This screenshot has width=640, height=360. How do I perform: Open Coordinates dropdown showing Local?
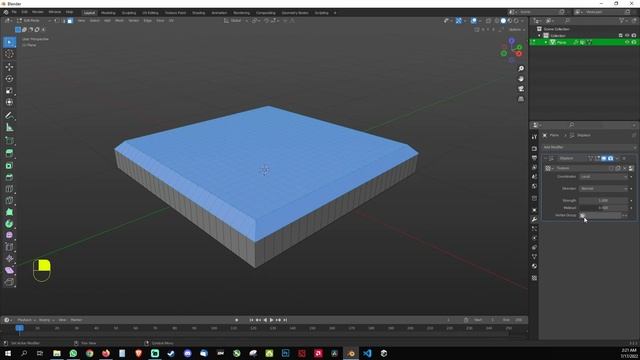604,177
